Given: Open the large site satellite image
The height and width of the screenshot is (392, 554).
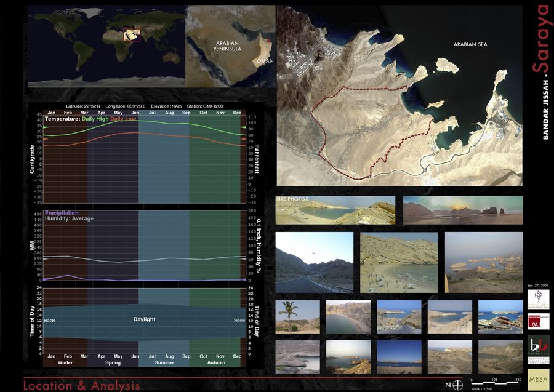Looking at the screenshot, I should [x=399, y=95].
